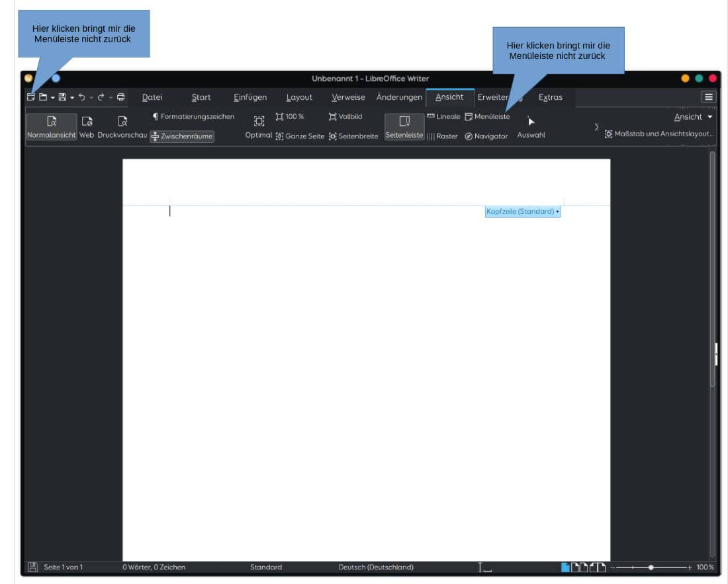Select single-page view layout icon
728x584 pixels.
(565, 567)
